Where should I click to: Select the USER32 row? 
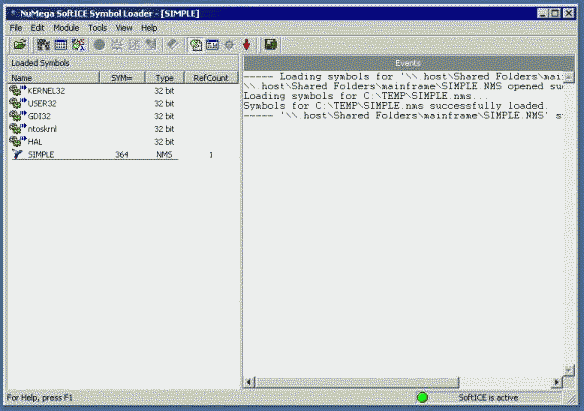click(123, 103)
